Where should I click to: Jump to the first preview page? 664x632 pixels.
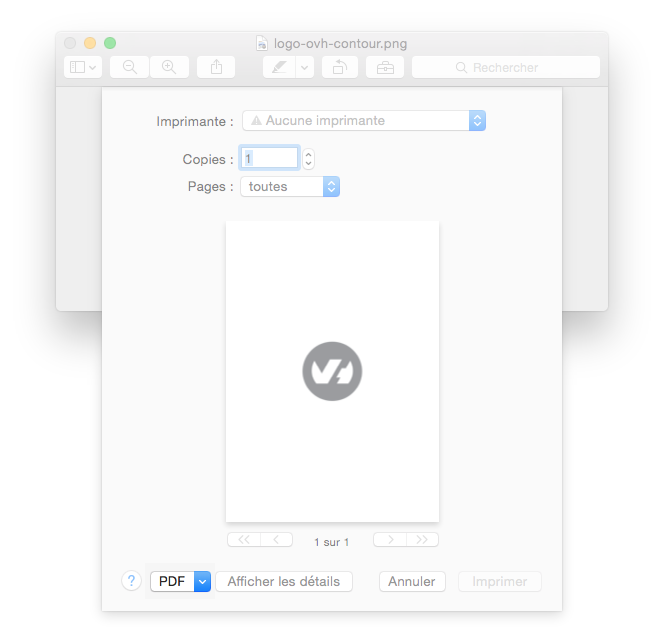click(x=244, y=540)
